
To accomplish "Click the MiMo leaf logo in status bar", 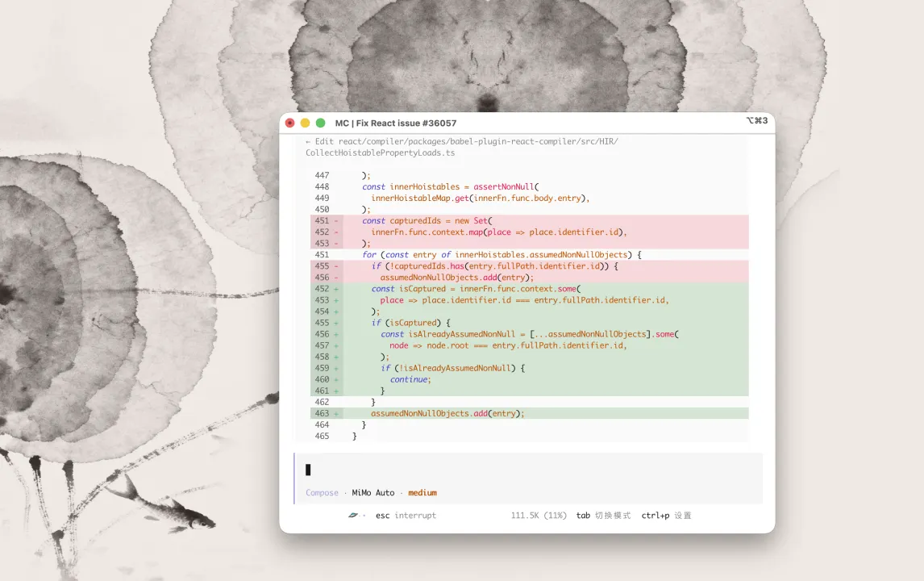I will pyautogui.click(x=353, y=515).
